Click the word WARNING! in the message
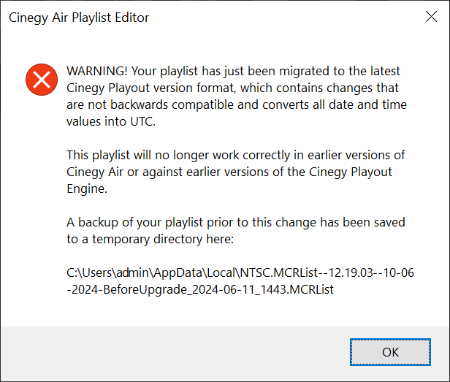The height and width of the screenshot is (382, 450). pyautogui.click(x=97, y=71)
